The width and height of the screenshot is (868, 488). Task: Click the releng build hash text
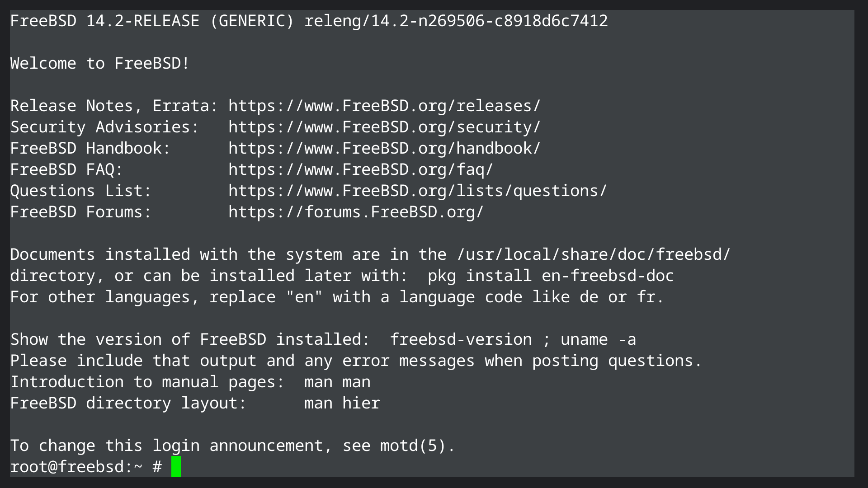coord(456,21)
